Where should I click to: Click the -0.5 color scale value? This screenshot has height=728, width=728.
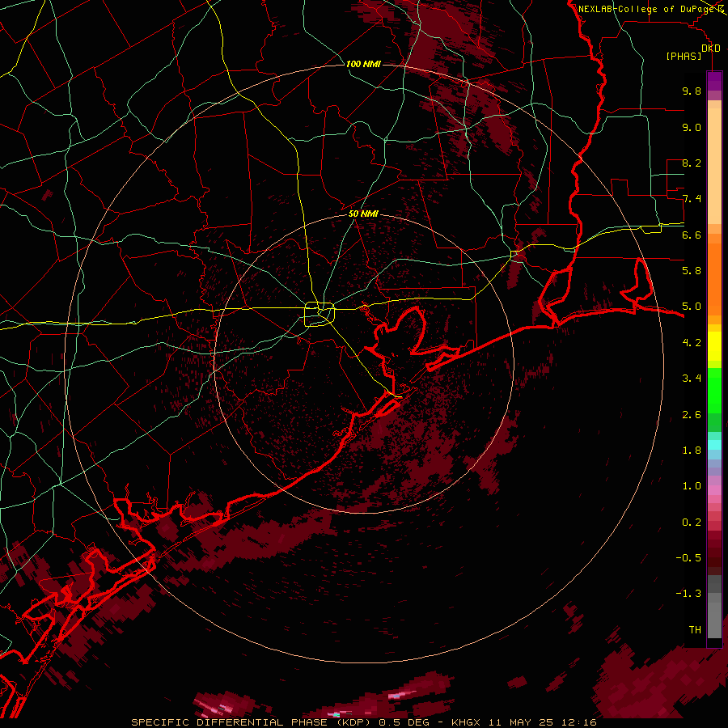[688, 558]
